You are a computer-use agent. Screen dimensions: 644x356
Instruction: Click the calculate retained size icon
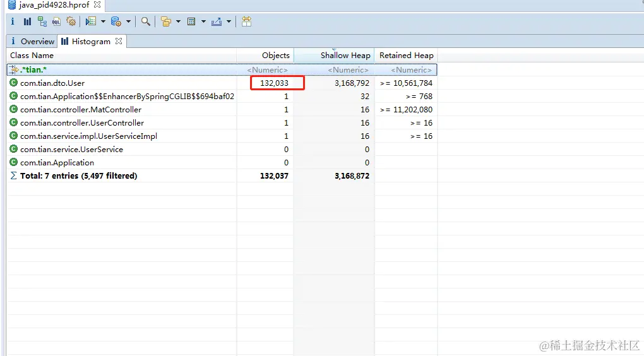[191, 21]
